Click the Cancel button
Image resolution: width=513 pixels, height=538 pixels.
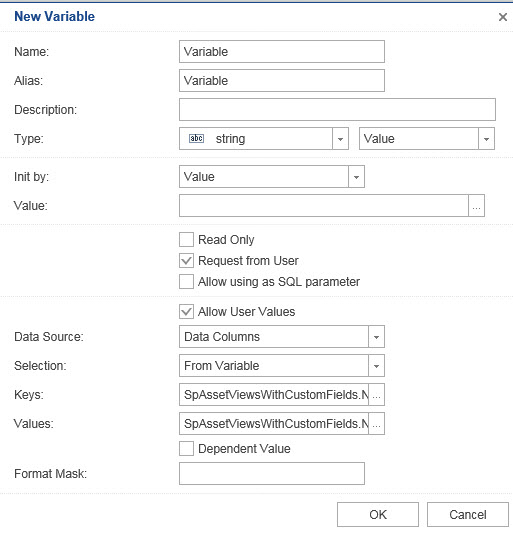pyautogui.click(x=468, y=514)
